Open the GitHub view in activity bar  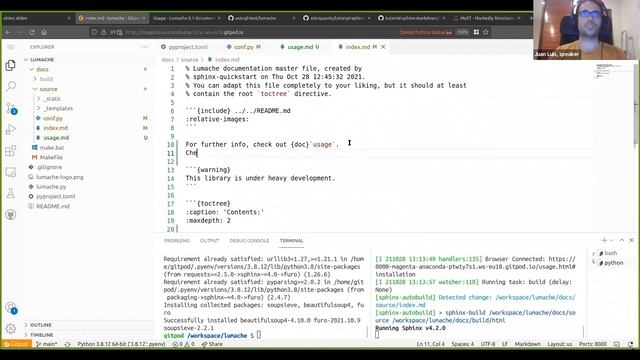pos(11,215)
